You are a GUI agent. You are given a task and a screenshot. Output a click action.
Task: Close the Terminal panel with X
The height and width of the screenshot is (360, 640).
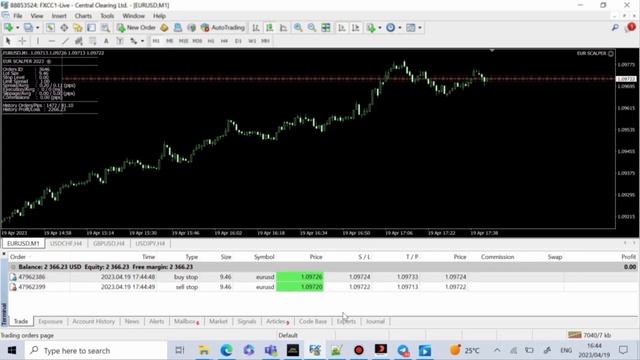4,254
